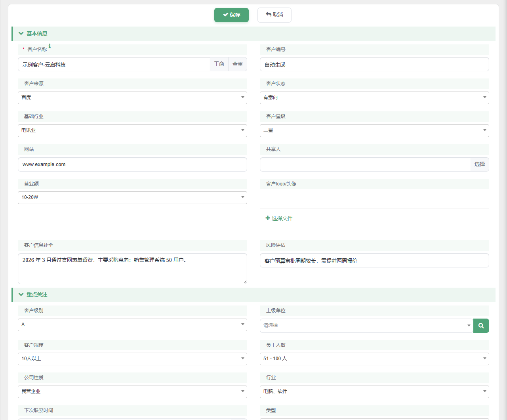Collapse the 重点关注 section chevron
The image size is (507, 420).
pyautogui.click(x=21, y=295)
